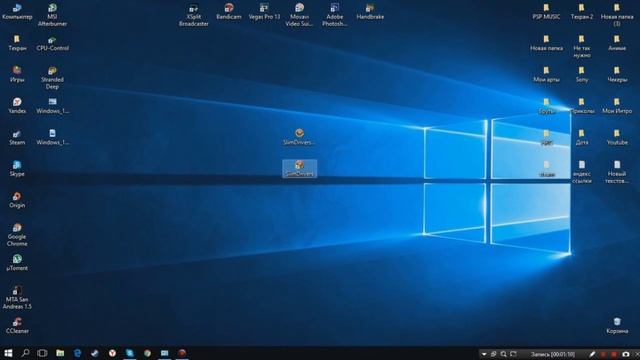This screenshot has height=360, width=640.
Task: Select the Аниме folder
Action: point(617,43)
